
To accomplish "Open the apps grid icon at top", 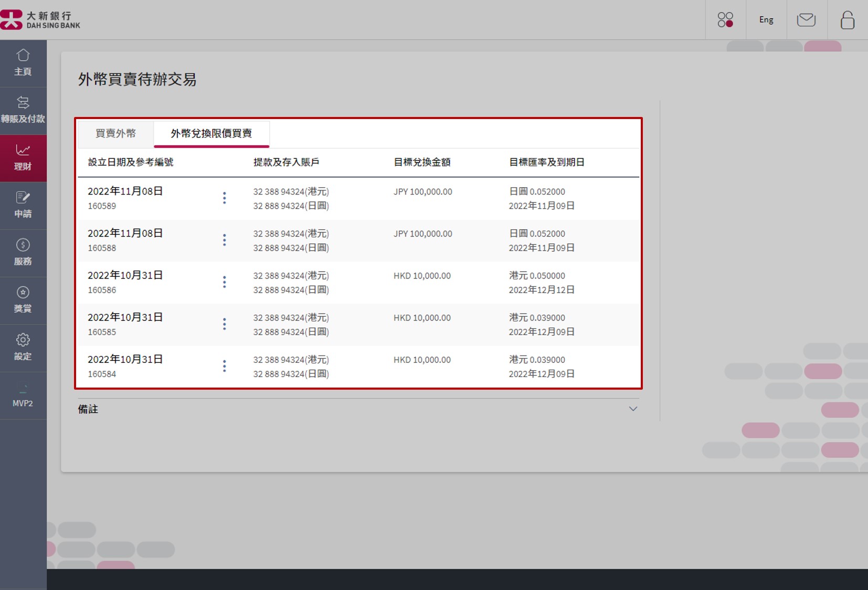I will coord(726,19).
